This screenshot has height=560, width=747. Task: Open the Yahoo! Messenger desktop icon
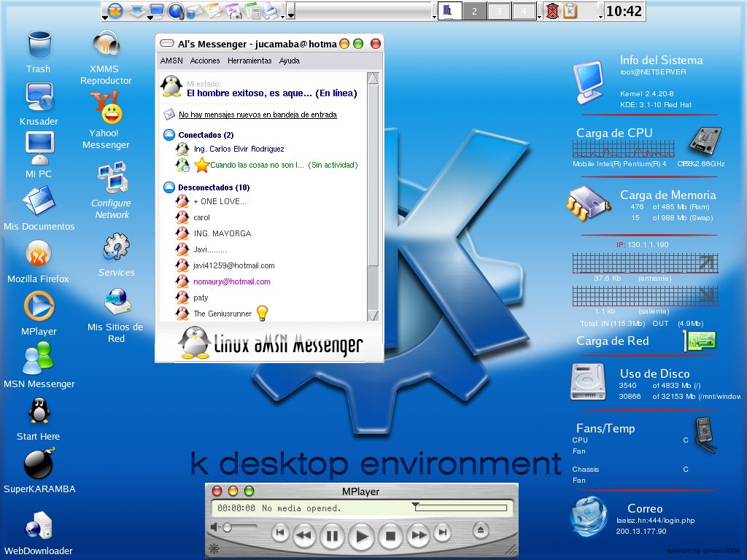[x=107, y=106]
